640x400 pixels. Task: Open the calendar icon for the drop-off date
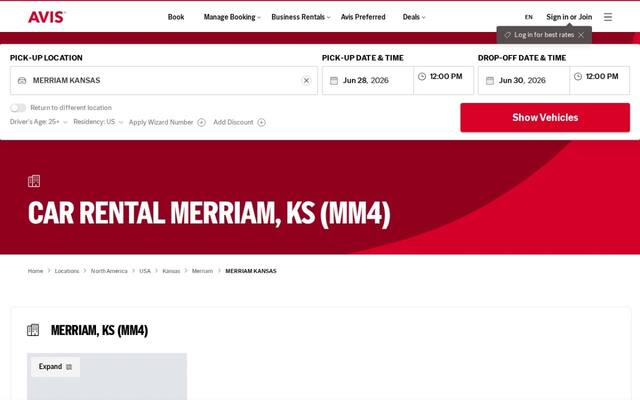click(490, 81)
